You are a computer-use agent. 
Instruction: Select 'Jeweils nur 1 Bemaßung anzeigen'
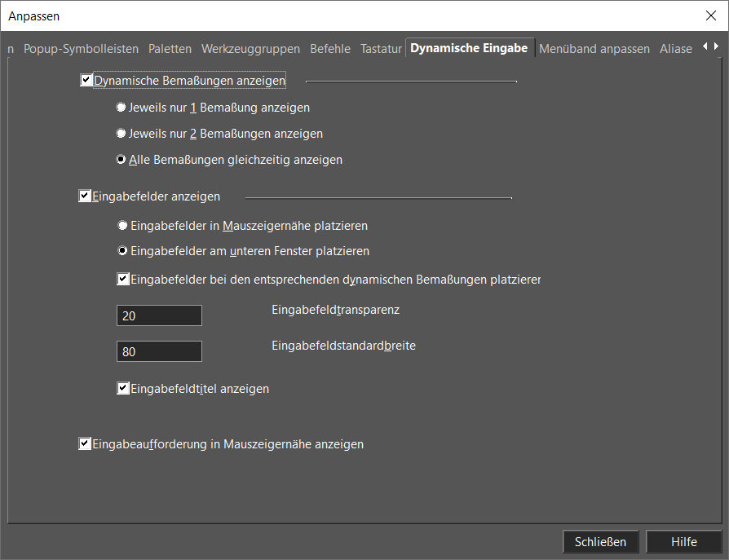(121, 108)
